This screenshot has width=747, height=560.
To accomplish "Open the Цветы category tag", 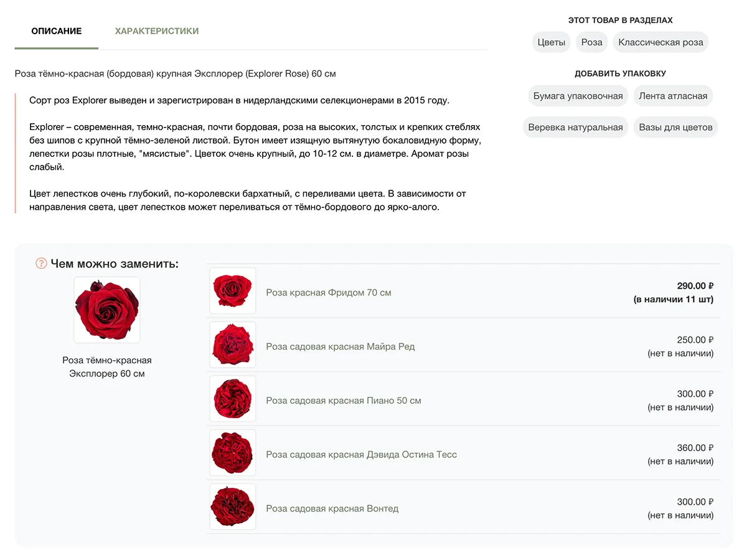I will 552,42.
